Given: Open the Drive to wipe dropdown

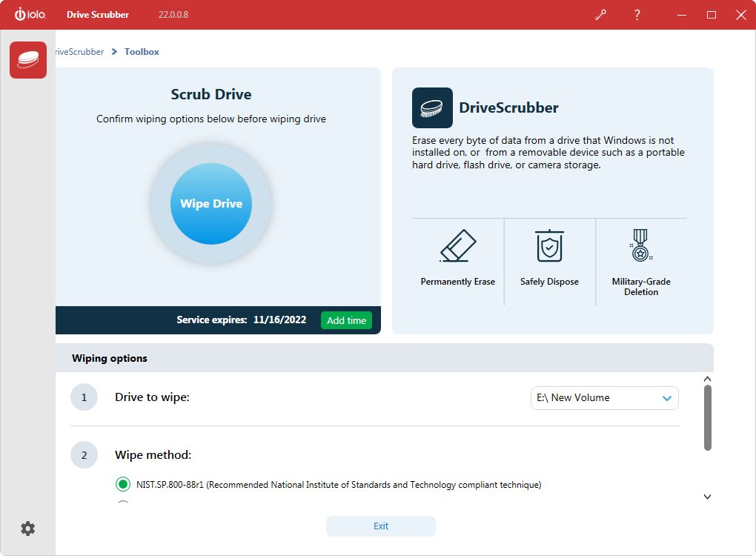Looking at the screenshot, I should click(604, 398).
